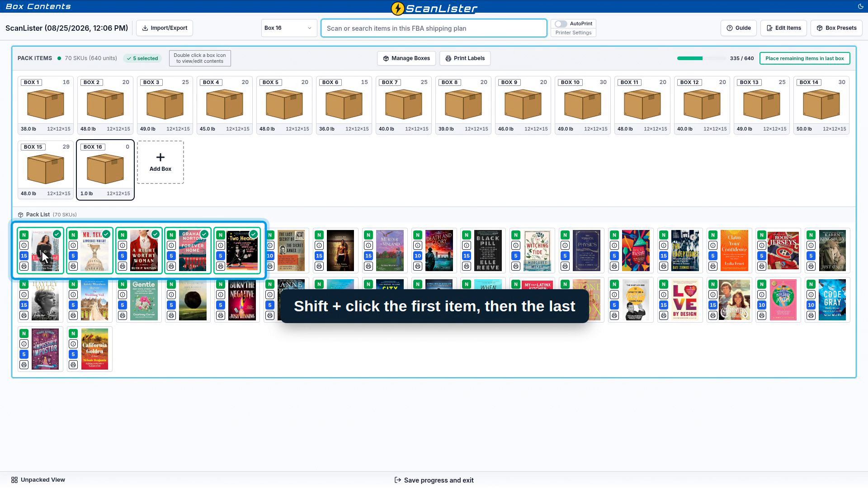The image size is (868, 488).
Task: Click Print Labels button
Action: (x=465, y=58)
